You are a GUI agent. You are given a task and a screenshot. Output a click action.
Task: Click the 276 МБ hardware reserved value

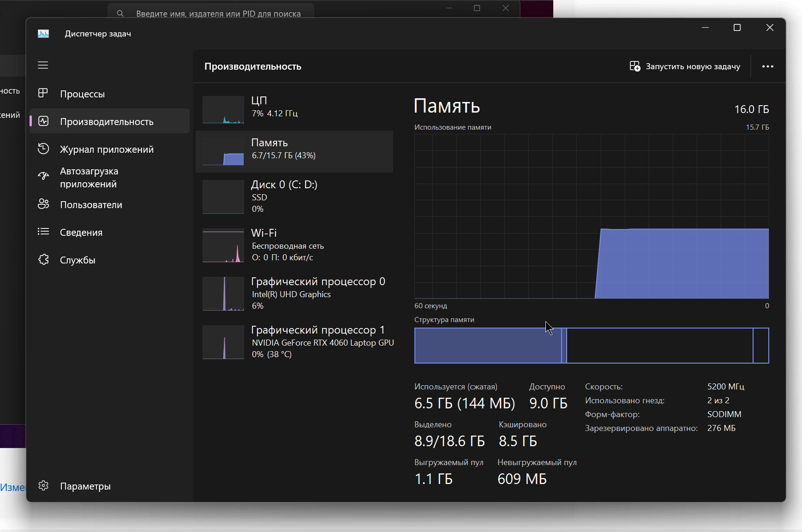pos(722,428)
